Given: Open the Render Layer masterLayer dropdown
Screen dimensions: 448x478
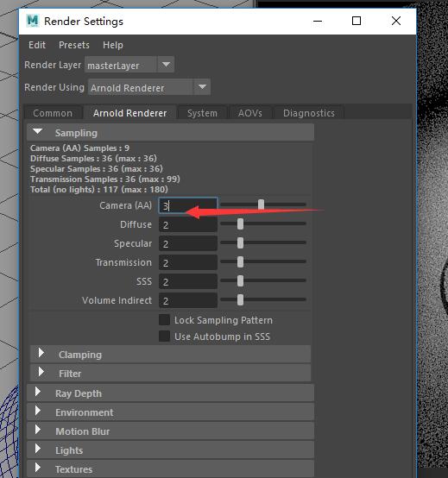Looking at the screenshot, I should 129,65.
